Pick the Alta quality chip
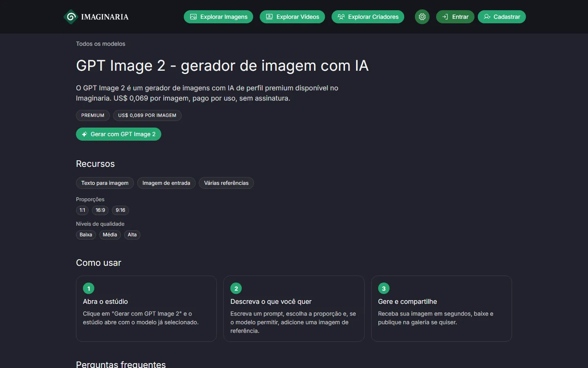This screenshot has height=368, width=588. [x=132, y=235]
